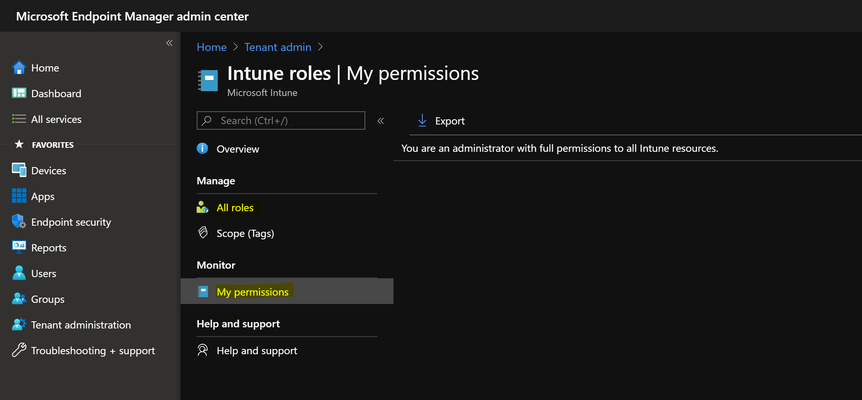Click the Help and support section heading
Viewport: 862px width, 400px height.
238,324
